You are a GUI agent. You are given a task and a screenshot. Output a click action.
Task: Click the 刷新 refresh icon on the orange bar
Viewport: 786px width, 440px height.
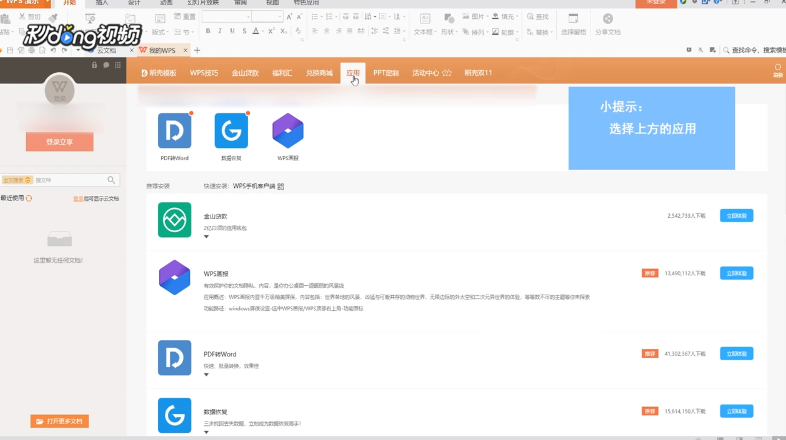tap(778, 71)
